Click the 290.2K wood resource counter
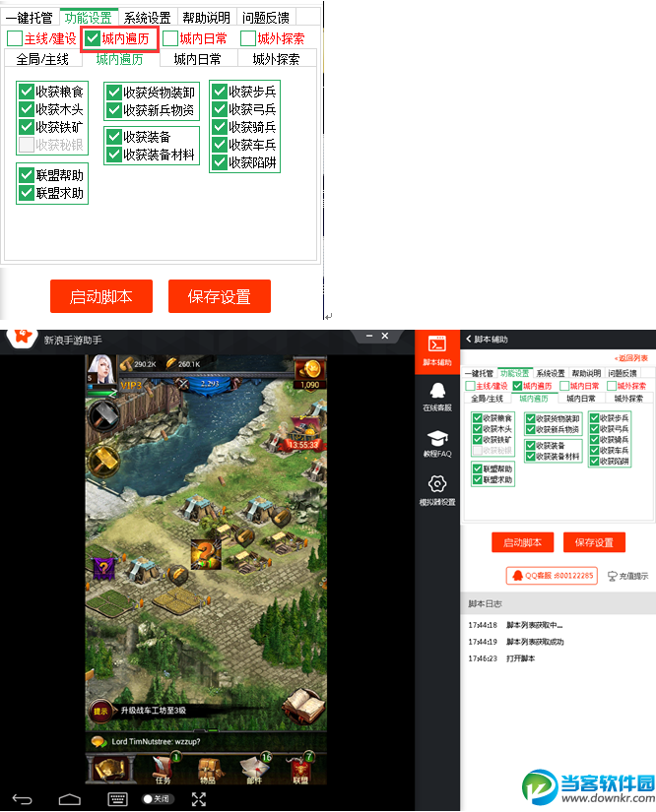 pos(138,364)
